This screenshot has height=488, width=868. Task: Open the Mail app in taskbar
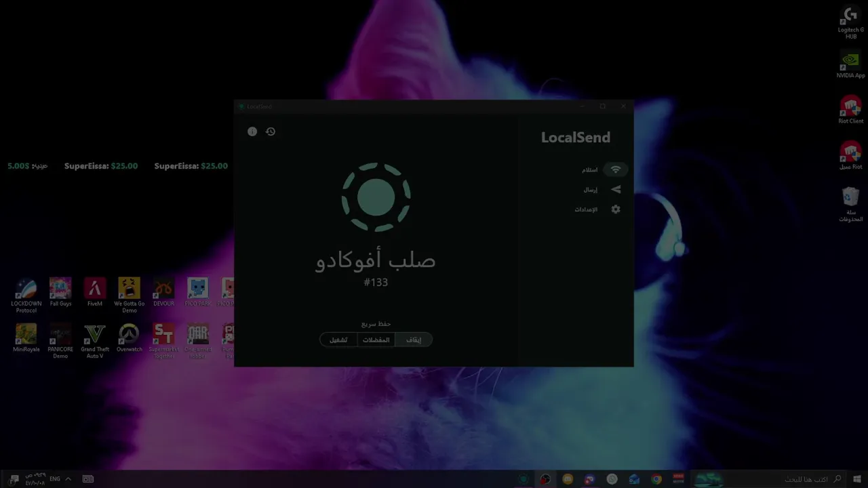pyautogui.click(x=634, y=479)
